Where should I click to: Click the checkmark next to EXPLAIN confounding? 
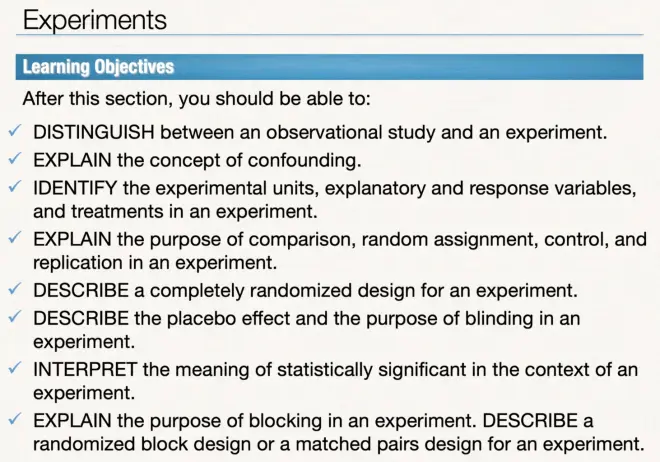[x=14, y=158]
